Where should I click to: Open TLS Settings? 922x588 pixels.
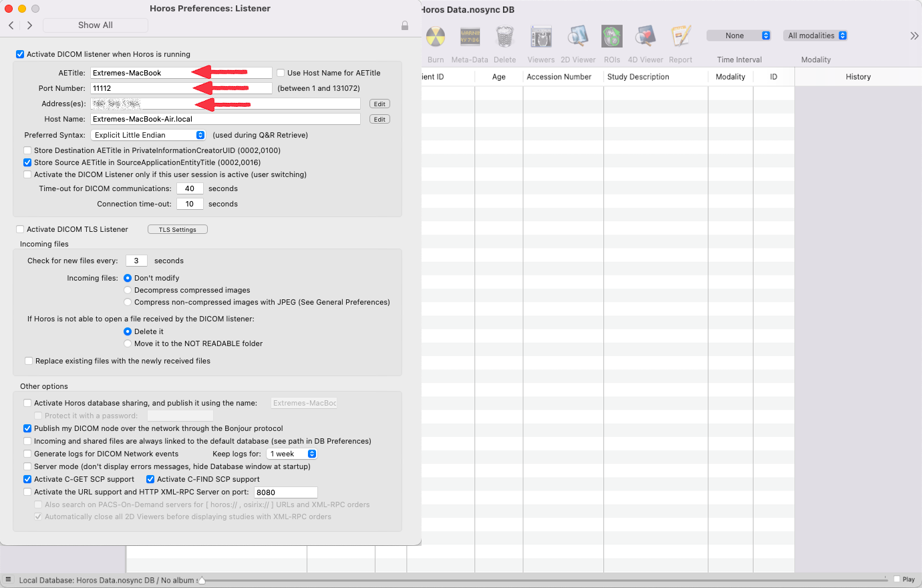tap(177, 229)
